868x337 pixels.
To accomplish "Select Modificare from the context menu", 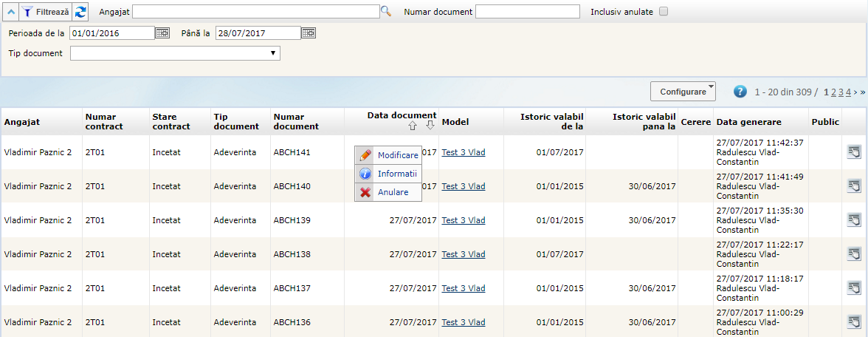I will 397,155.
